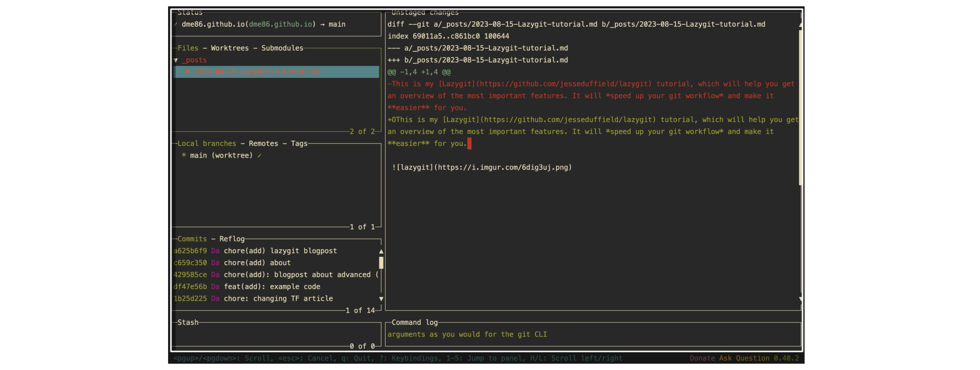Collapse the _posts folder triangle
980x370 pixels.
tap(176, 60)
